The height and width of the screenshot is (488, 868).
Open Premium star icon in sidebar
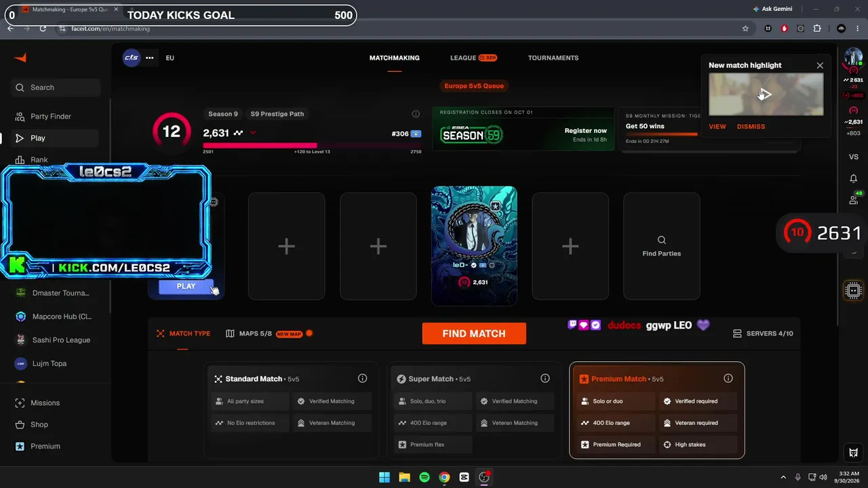tap(20, 446)
